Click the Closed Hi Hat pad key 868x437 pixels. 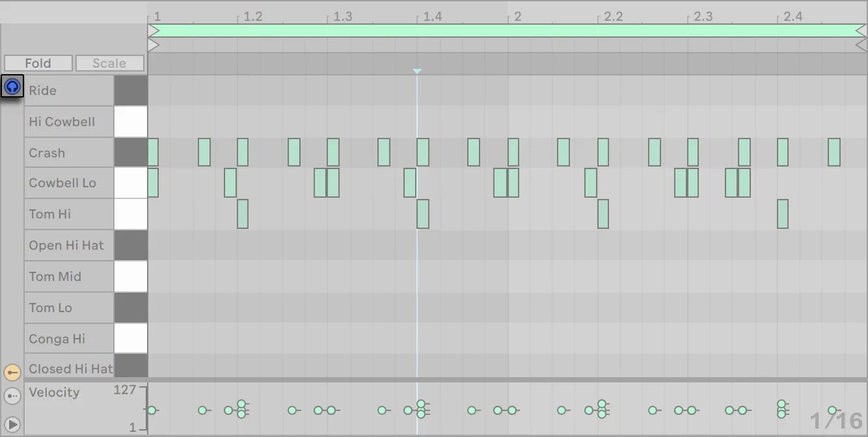[131, 366]
